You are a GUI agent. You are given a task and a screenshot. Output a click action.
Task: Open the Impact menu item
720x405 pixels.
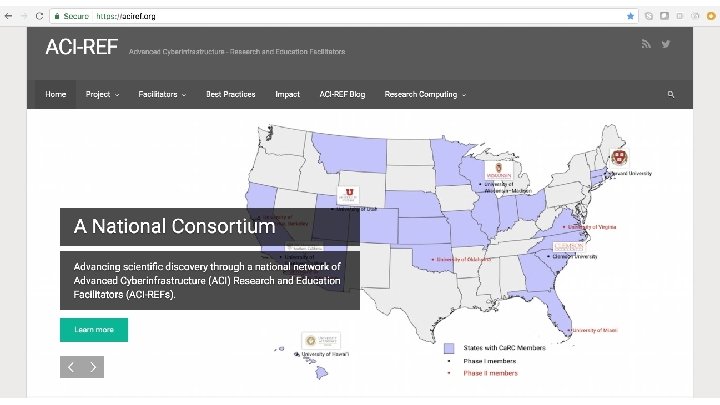point(287,94)
